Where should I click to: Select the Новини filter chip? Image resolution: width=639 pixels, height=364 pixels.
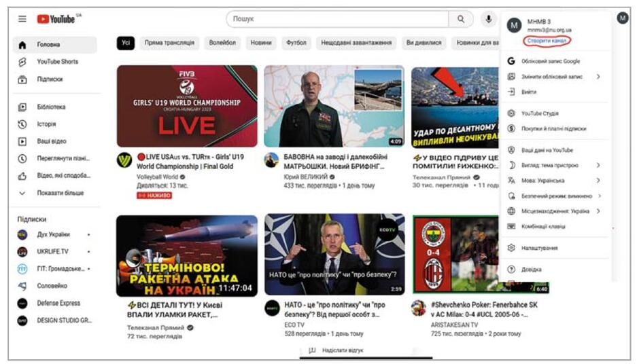(x=261, y=43)
